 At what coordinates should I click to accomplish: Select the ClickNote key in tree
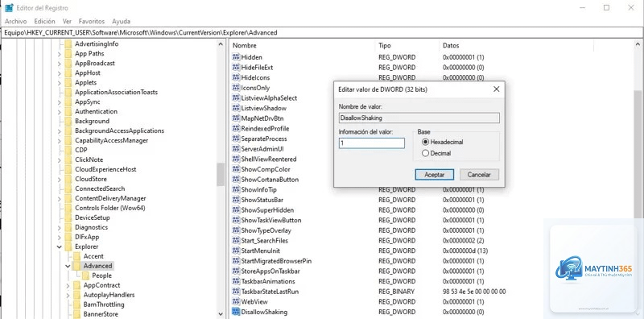(89, 159)
